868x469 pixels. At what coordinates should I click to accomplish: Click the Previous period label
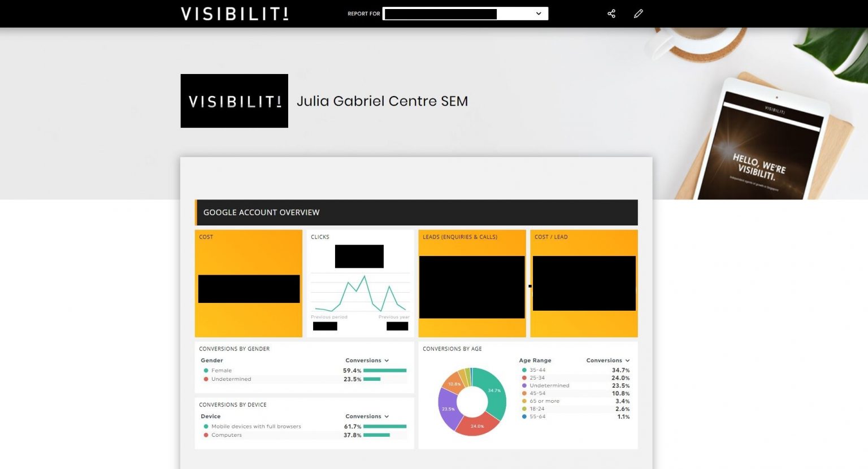coord(329,317)
